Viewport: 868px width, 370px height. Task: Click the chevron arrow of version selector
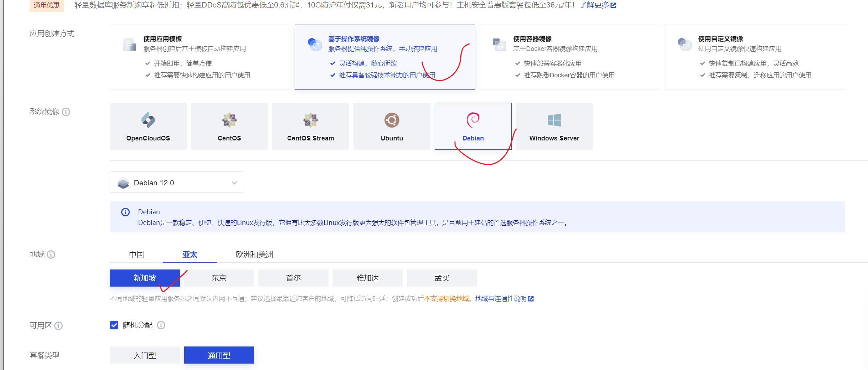tap(234, 183)
